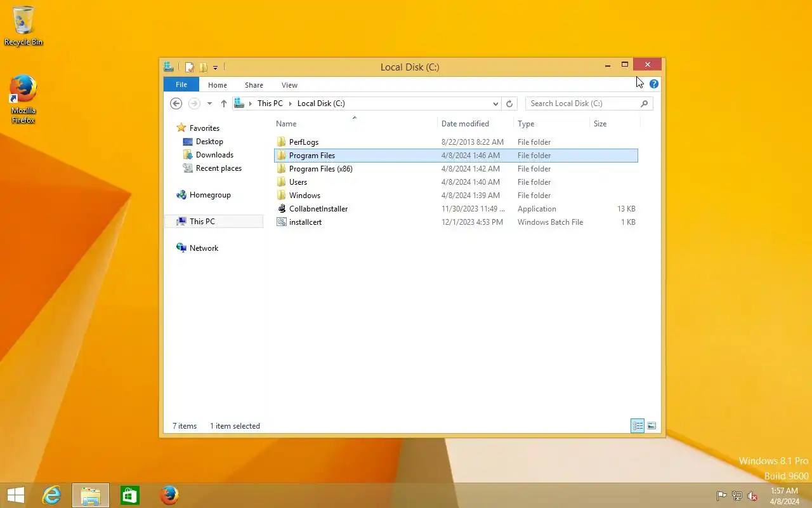Viewport: 812px width, 508px height.
Task: Click the drive system icon in title bar
Action: (169, 67)
